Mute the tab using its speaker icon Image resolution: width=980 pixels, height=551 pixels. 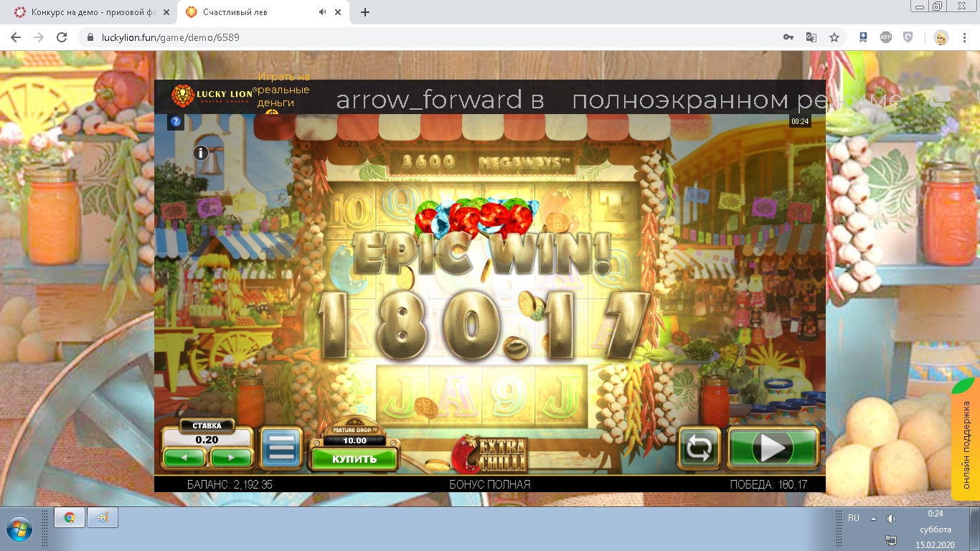(x=322, y=12)
